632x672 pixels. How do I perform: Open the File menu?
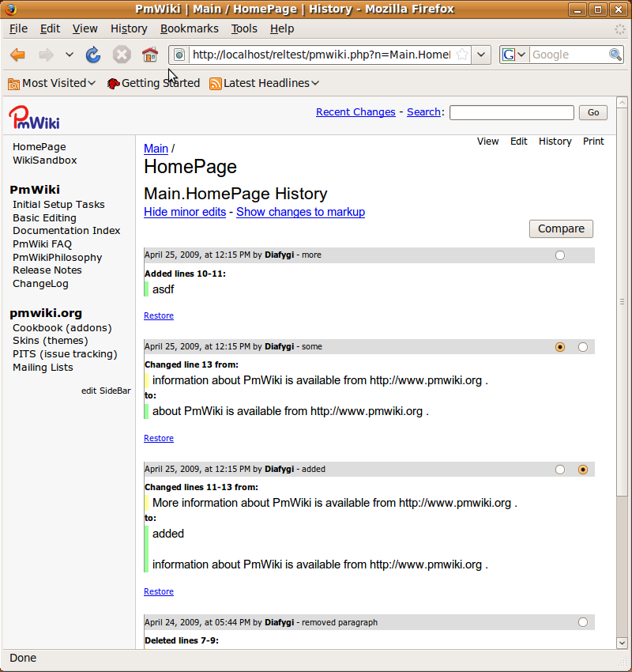coord(18,28)
